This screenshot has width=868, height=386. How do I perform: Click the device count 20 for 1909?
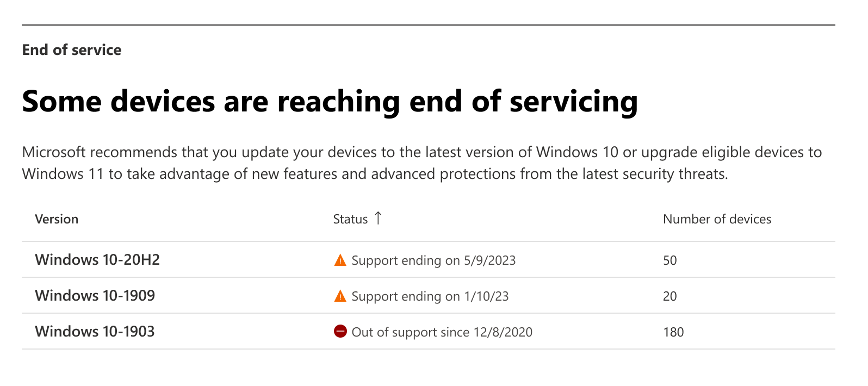670,296
